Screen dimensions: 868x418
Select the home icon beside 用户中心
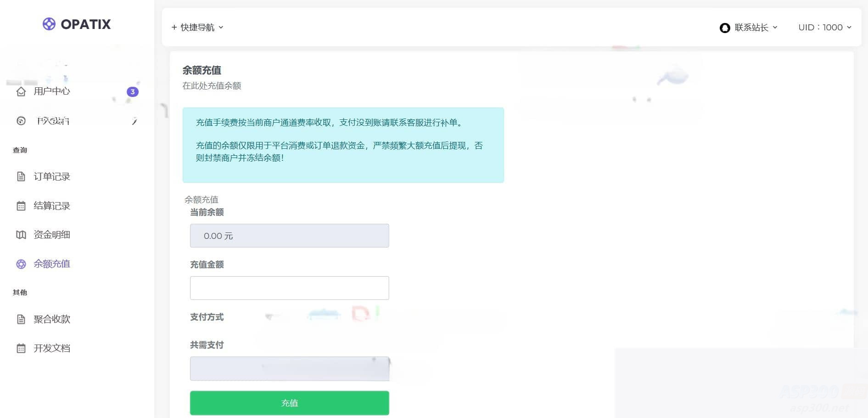tap(21, 91)
